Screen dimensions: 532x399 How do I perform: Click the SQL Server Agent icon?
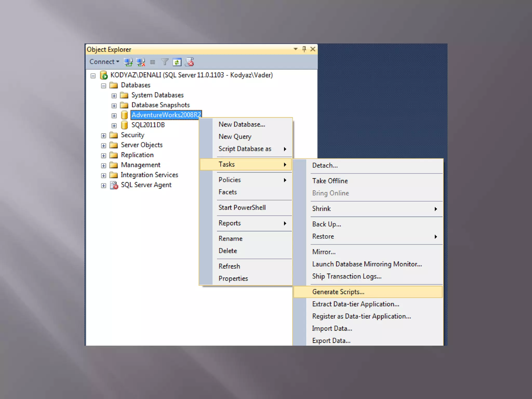click(x=114, y=185)
